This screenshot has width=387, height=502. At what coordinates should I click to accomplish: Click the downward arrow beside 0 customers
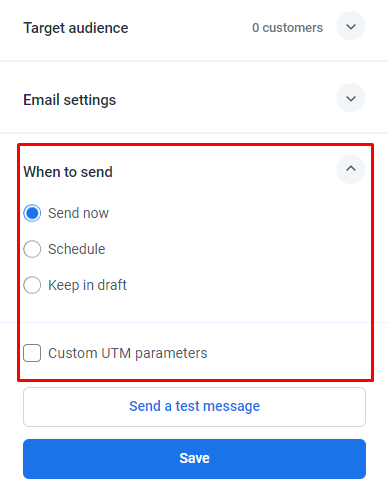(351, 26)
